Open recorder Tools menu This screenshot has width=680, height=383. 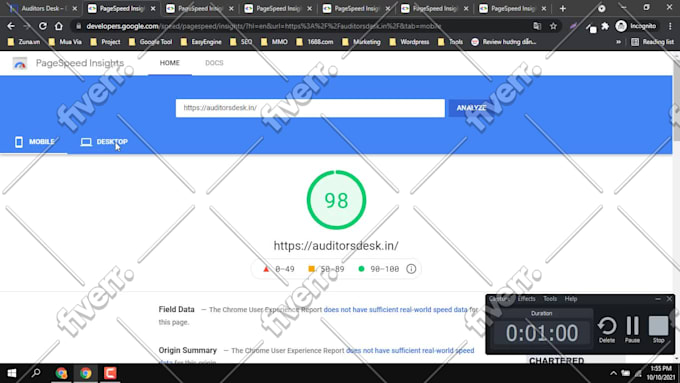click(x=550, y=299)
